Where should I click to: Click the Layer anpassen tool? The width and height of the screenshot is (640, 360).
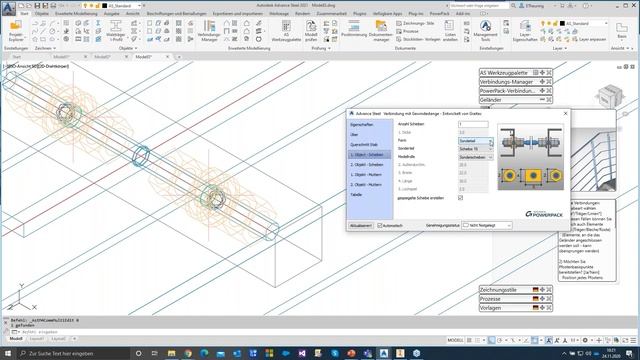tap(590, 39)
